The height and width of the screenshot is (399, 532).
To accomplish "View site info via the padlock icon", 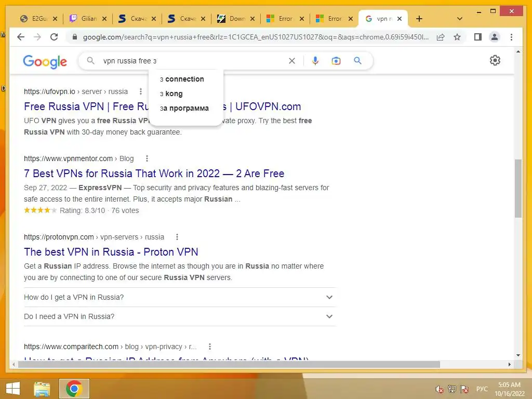I will click(75, 37).
